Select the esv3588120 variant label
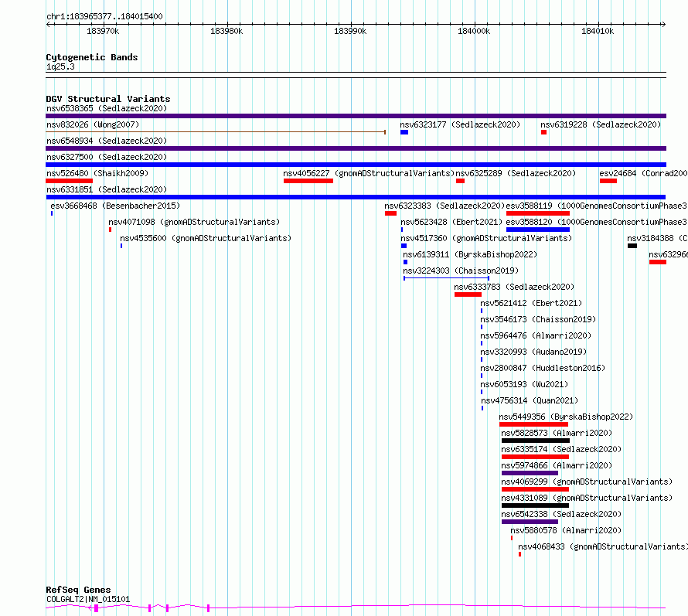The width and height of the screenshot is (688, 616). click(596, 222)
